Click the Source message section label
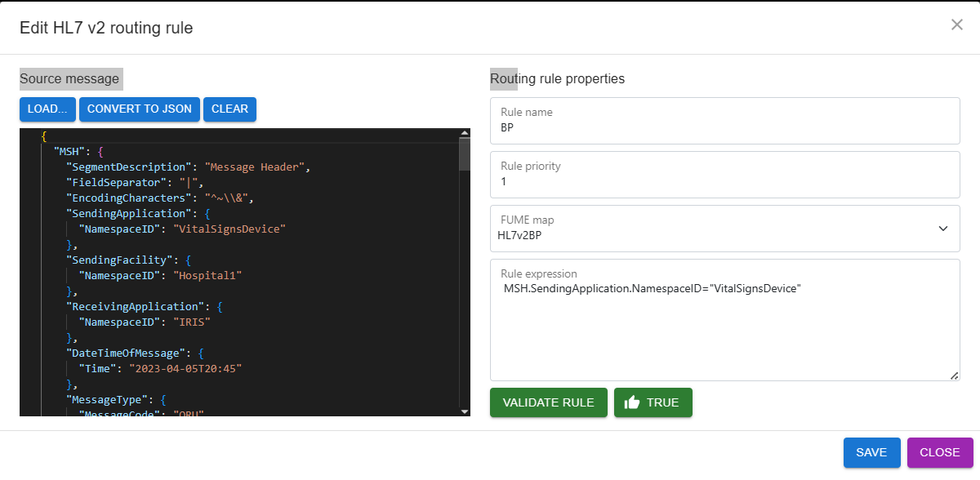 point(69,78)
